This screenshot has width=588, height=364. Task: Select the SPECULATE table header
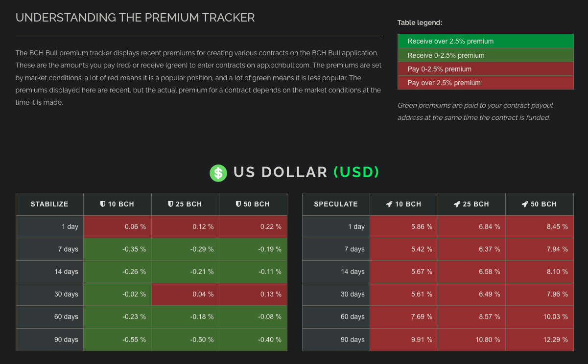[x=336, y=204]
